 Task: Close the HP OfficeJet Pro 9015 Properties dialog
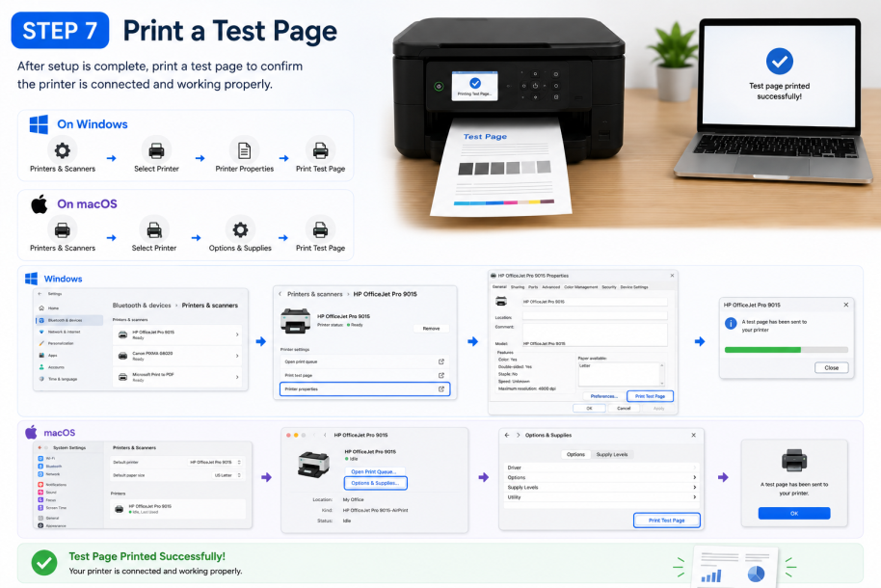click(x=672, y=276)
